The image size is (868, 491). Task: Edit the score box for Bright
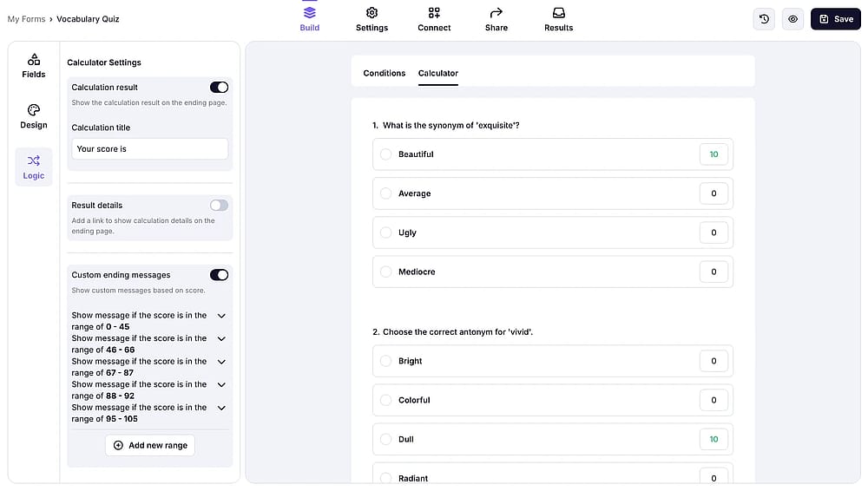click(713, 361)
